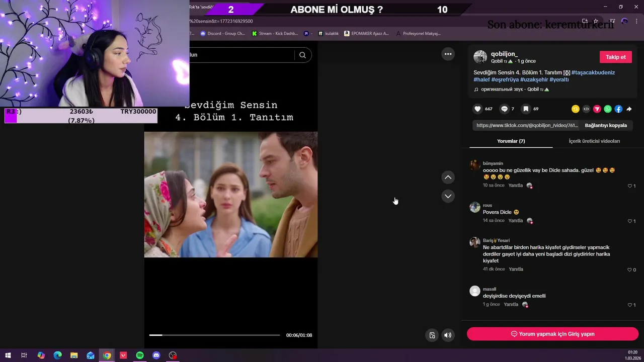Screen dimensions: 644x362
Task: Open hashtag #eşrefrüya
Action: click(505, 79)
